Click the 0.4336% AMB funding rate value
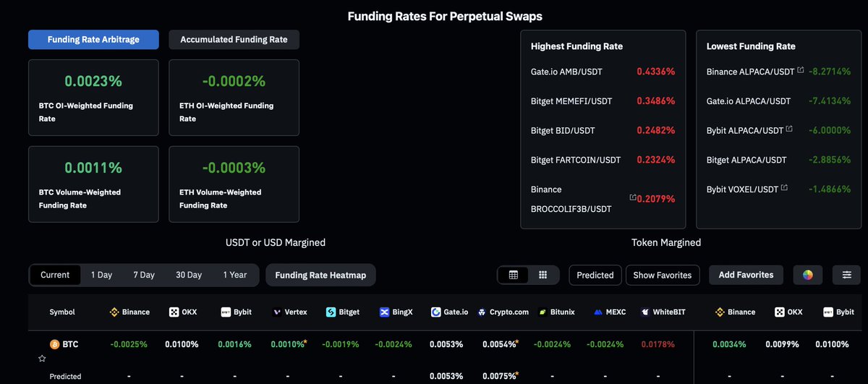 [x=656, y=72]
